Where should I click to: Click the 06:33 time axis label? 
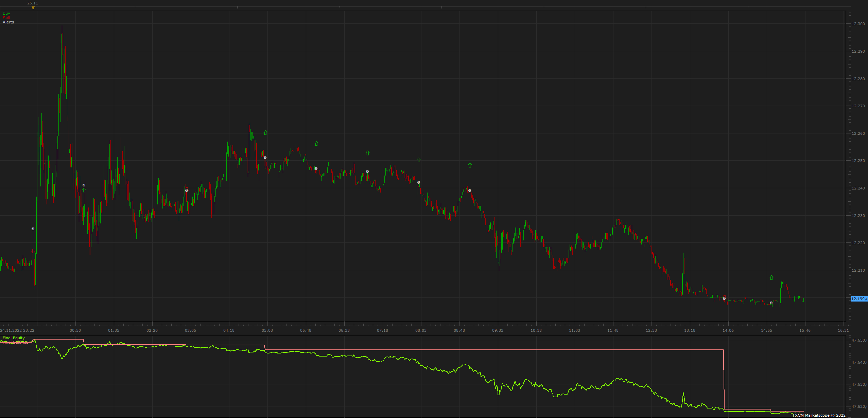[x=344, y=330]
